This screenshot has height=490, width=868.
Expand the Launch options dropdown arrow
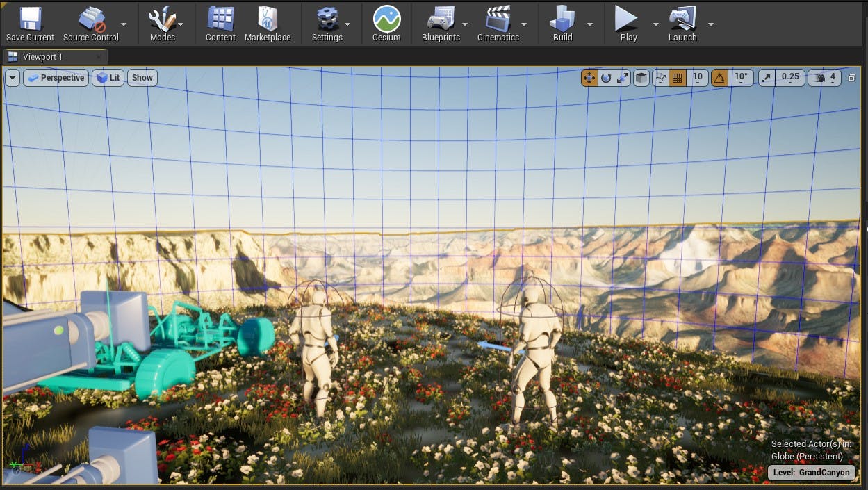[710, 24]
